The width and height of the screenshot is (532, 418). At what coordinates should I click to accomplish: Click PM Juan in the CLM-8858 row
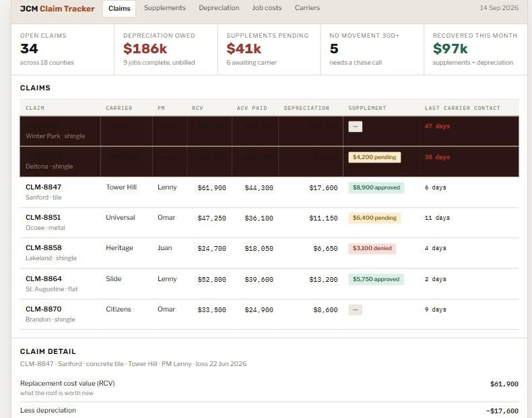[x=165, y=248]
